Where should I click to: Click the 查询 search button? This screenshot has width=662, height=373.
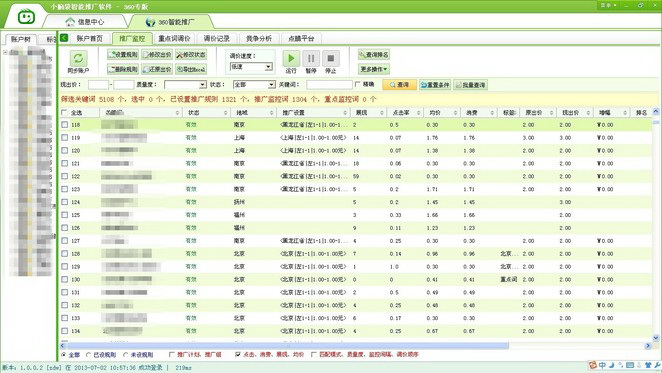(x=399, y=85)
